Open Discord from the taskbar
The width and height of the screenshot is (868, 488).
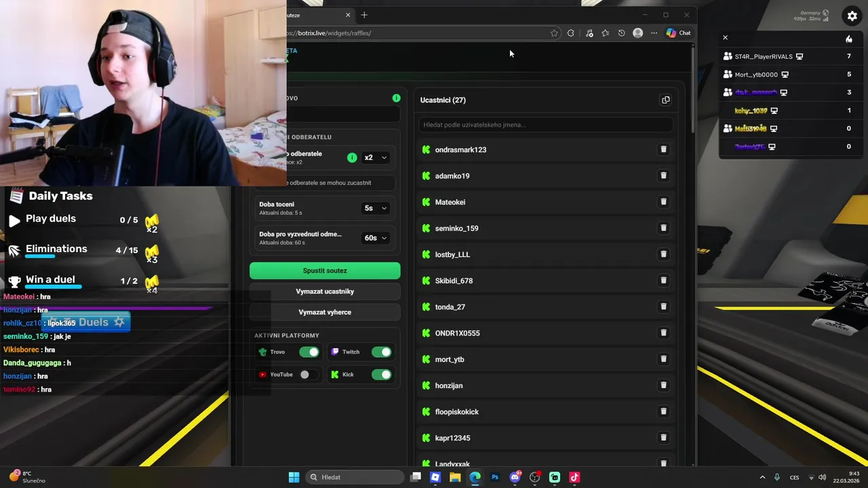[x=515, y=477]
